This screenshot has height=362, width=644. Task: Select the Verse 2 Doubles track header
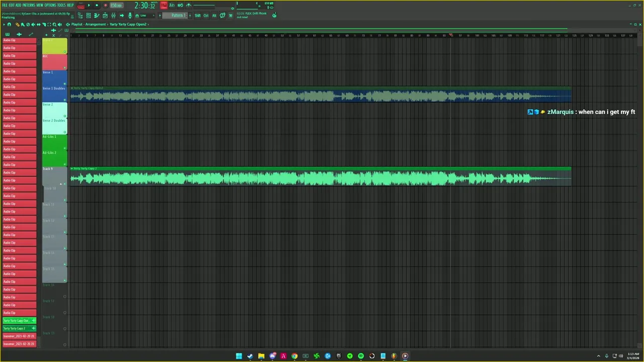click(x=54, y=126)
